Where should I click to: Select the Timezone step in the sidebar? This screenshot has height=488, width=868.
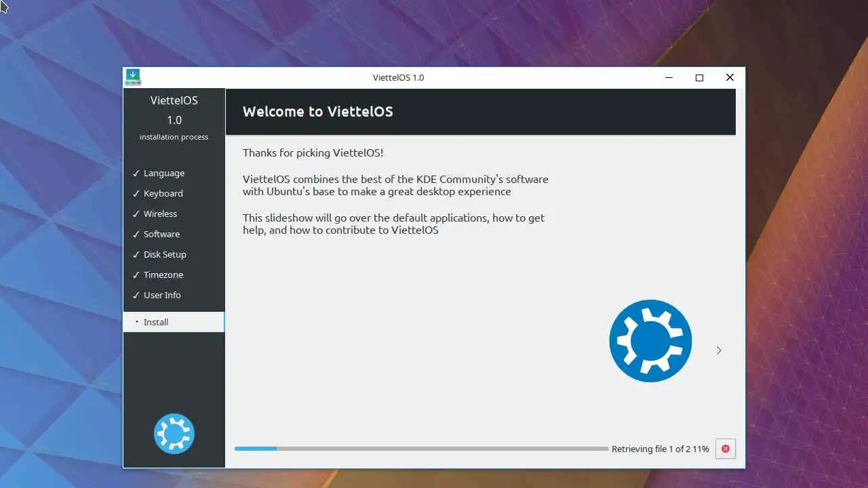[174, 274]
